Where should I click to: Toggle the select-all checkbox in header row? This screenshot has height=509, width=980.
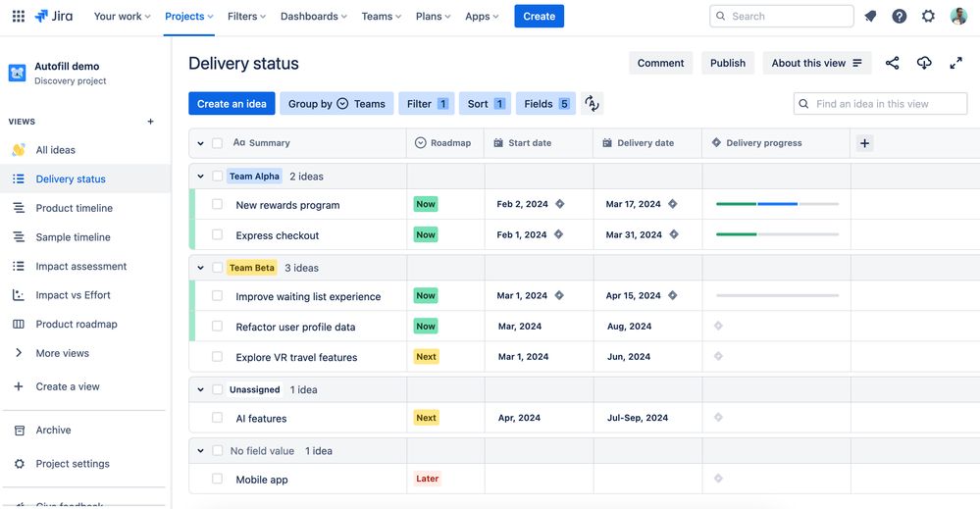pos(217,143)
